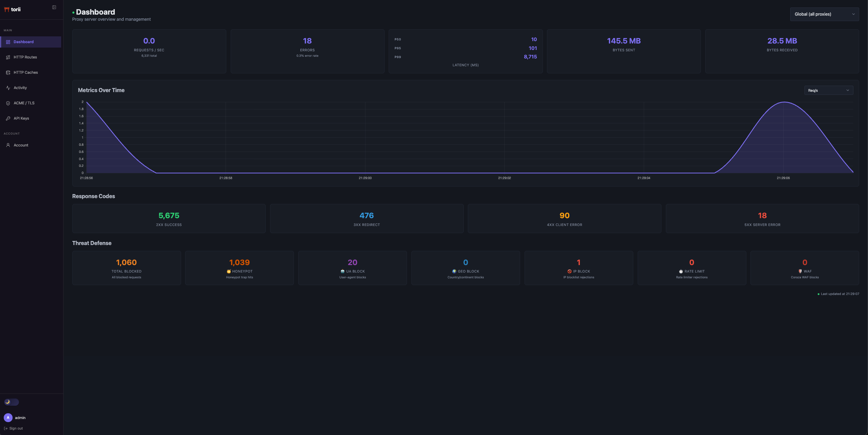Click the 1,039 Honeypot value

tap(240, 263)
